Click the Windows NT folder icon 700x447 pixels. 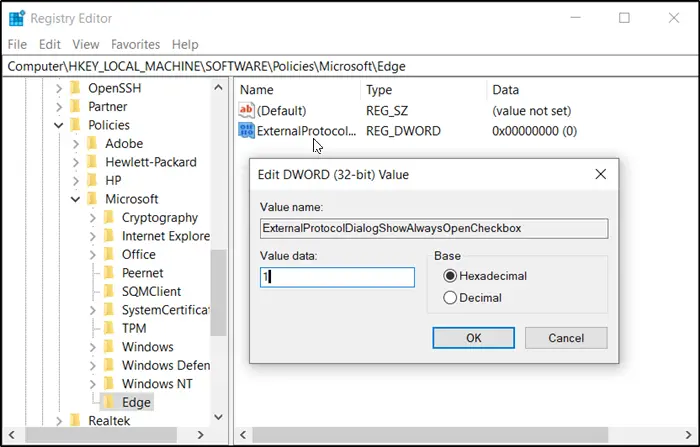(x=109, y=384)
